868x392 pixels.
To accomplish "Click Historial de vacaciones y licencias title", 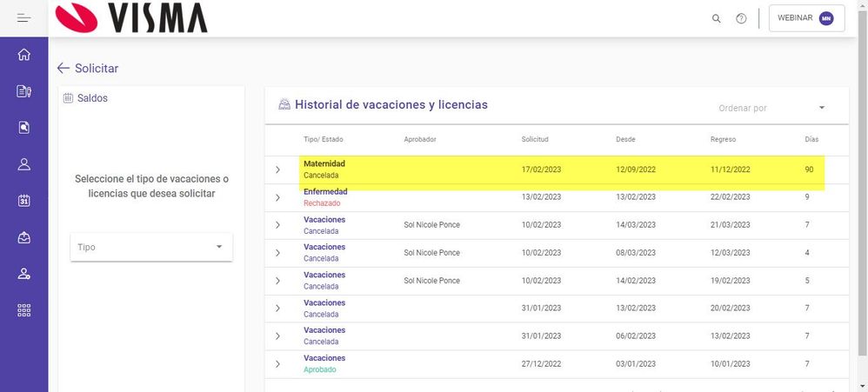I will coord(391,104).
